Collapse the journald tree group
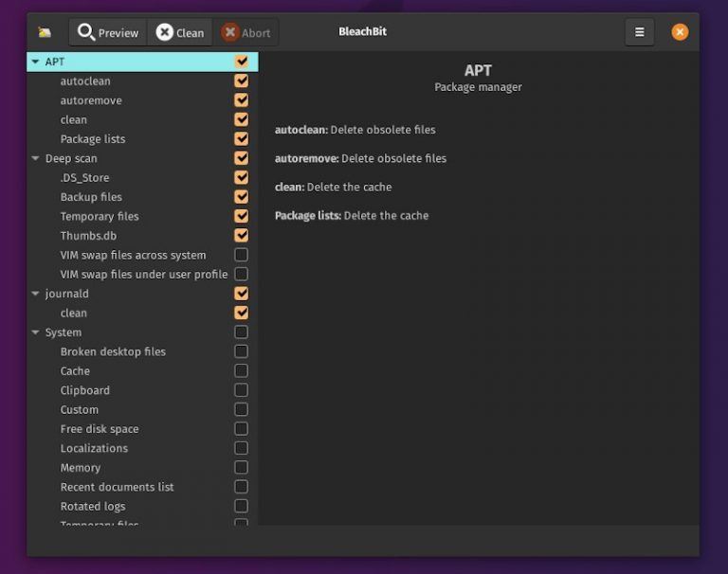 pyautogui.click(x=35, y=294)
